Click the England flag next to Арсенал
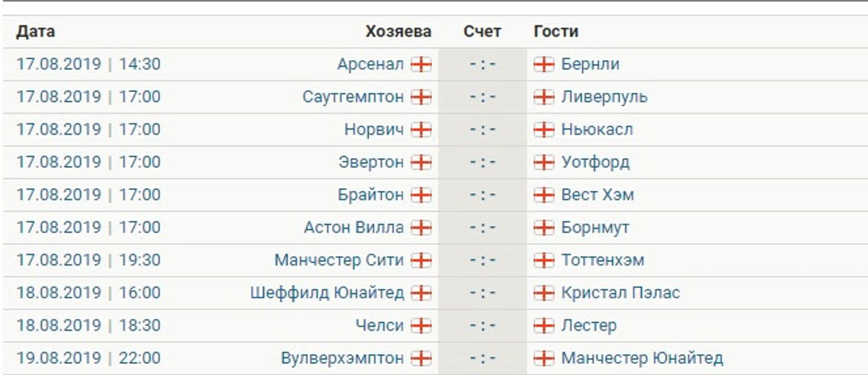Image resolution: width=868 pixels, height=375 pixels. (x=421, y=64)
